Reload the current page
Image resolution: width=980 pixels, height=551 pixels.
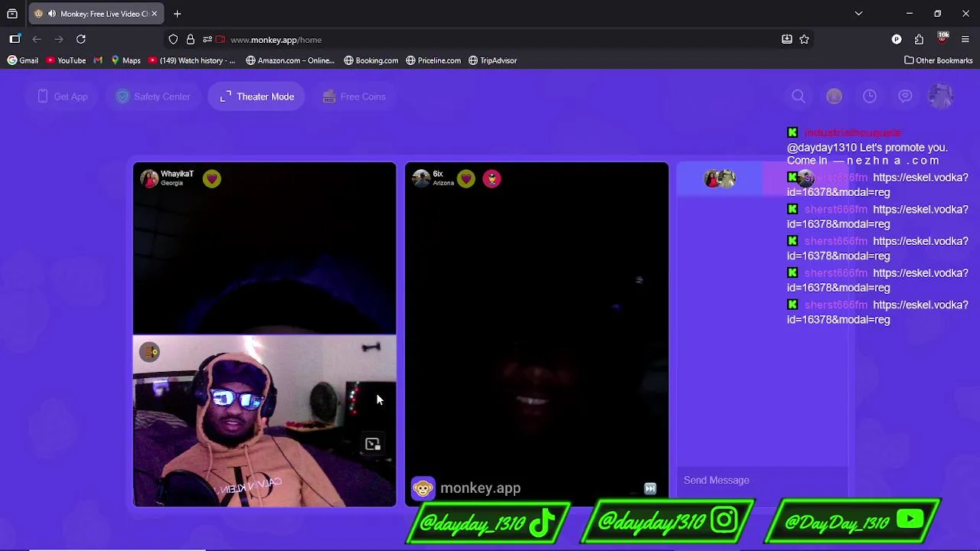pyautogui.click(x=80, y=39)
